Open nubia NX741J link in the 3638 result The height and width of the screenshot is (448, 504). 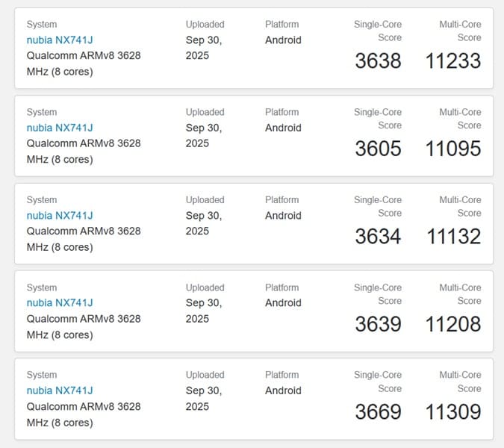pos(60,40)
